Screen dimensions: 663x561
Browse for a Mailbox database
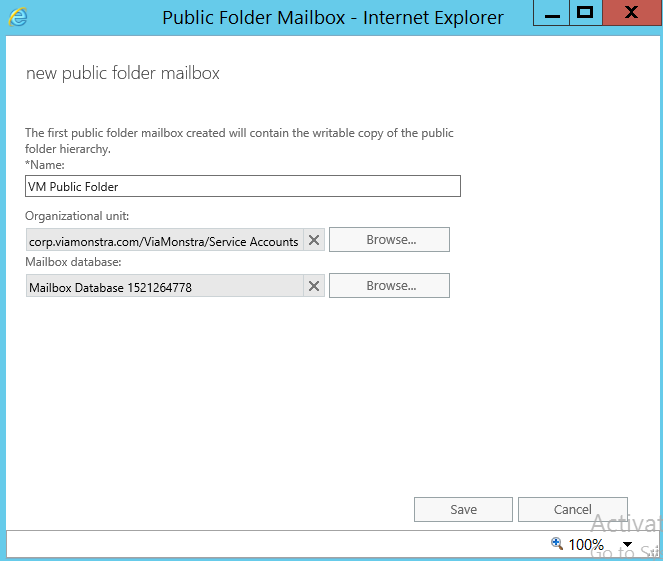pos(389,286)
